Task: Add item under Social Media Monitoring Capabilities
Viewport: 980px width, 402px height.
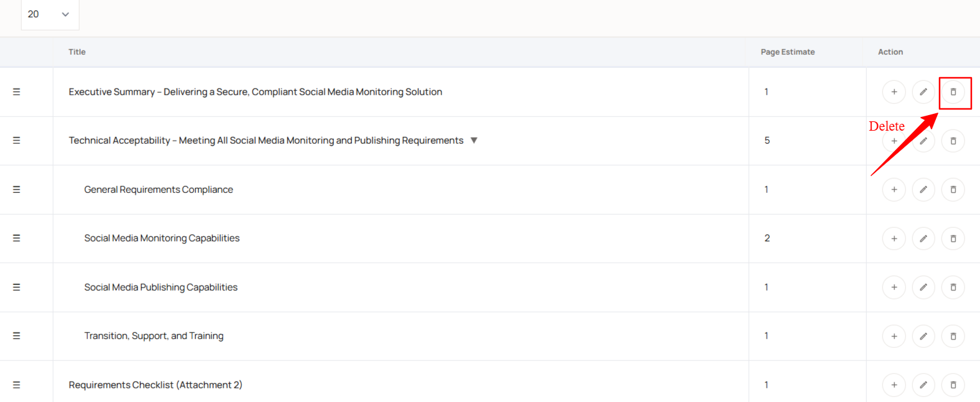Action: [x=894, y=238]
